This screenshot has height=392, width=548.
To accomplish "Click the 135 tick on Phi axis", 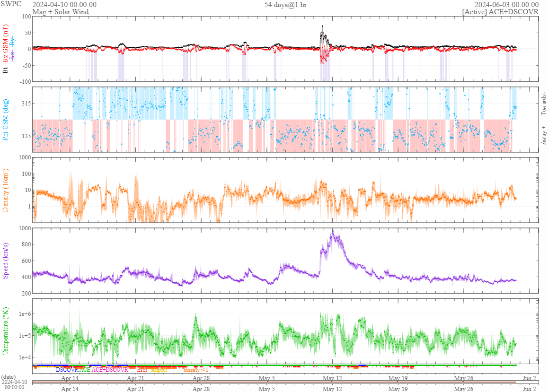I will point(26,136).
